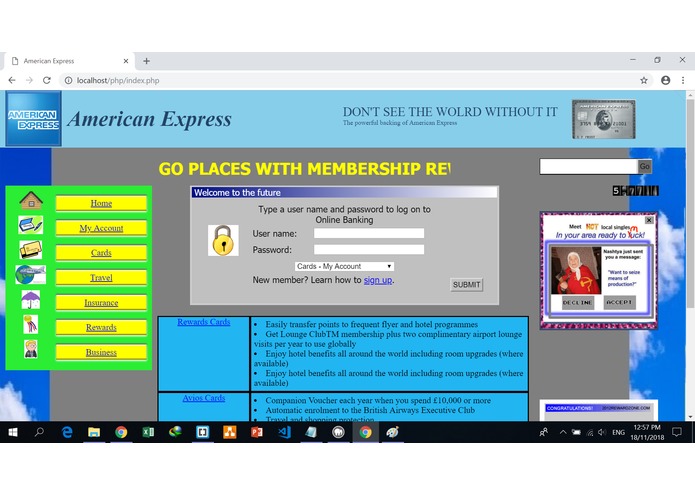Click the Password input field

369,249
